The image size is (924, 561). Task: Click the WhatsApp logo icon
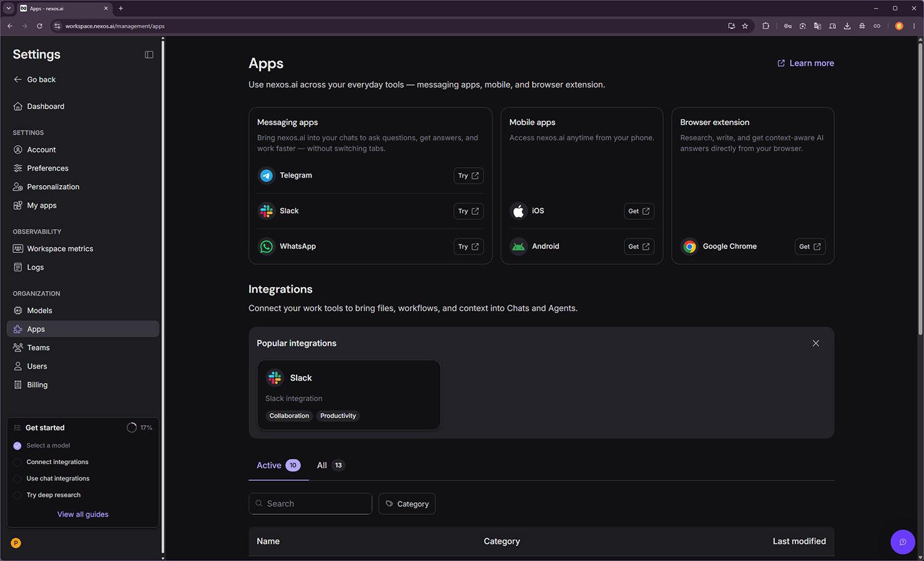(x=267, y=246)
